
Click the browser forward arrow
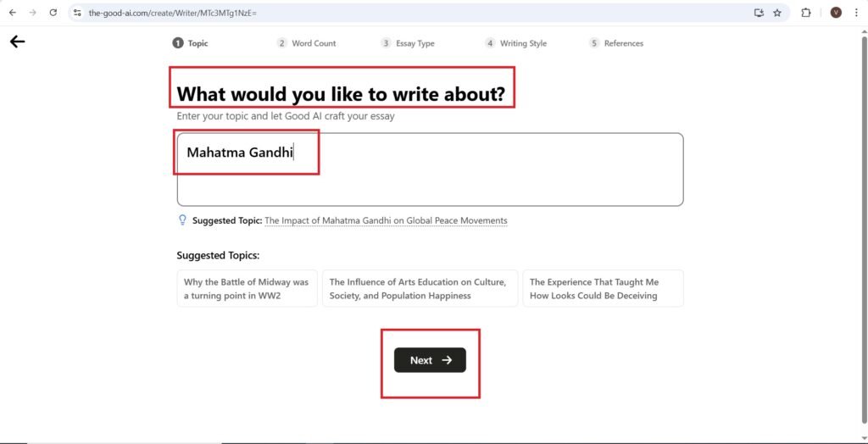[x=32, y=13]
